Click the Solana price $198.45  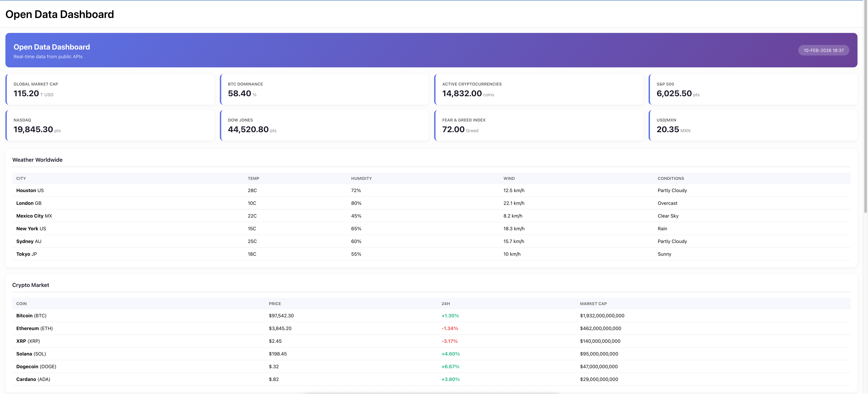[x=278, y=354]
